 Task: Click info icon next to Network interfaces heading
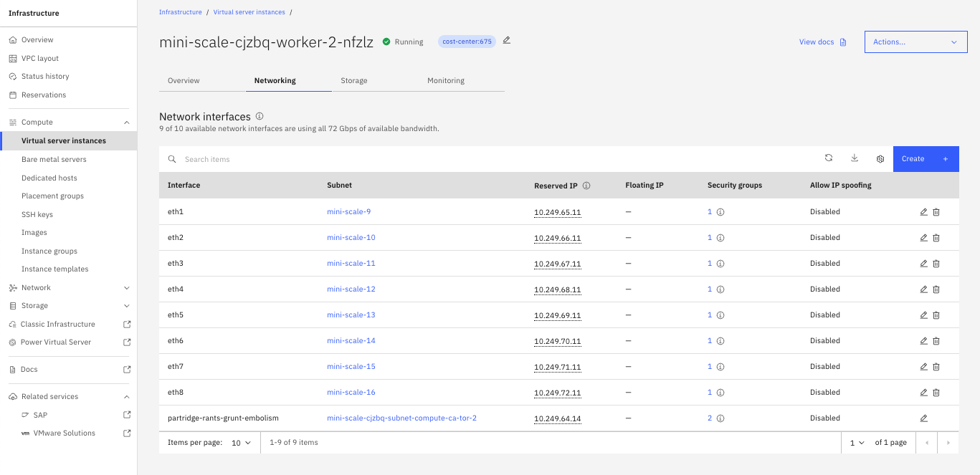(x=260, y=116)
